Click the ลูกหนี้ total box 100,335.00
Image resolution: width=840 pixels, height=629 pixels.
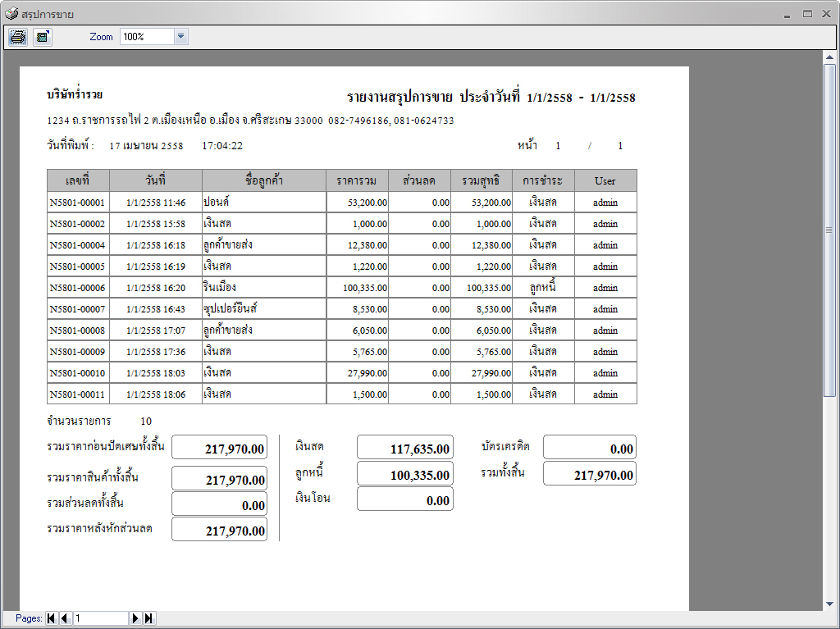click(x=405, y=474)
